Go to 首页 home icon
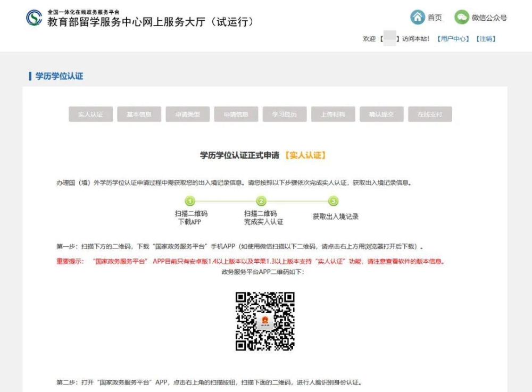 tap(417, 17)
